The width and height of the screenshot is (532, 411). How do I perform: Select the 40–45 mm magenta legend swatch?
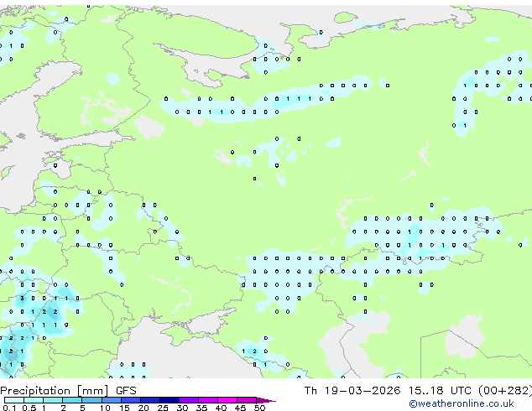point(227,400)
